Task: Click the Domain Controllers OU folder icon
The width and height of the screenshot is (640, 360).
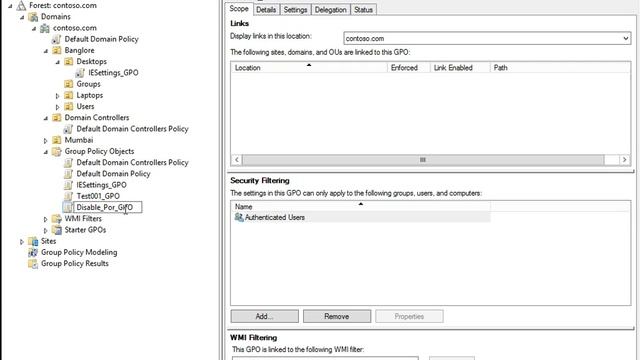Action: coord(57,118)
